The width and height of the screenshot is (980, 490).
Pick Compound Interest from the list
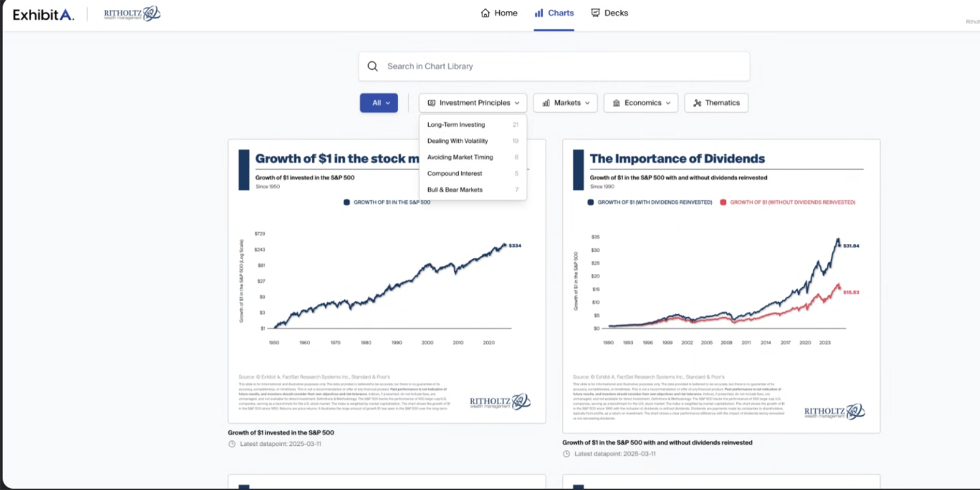coord(454,173)
